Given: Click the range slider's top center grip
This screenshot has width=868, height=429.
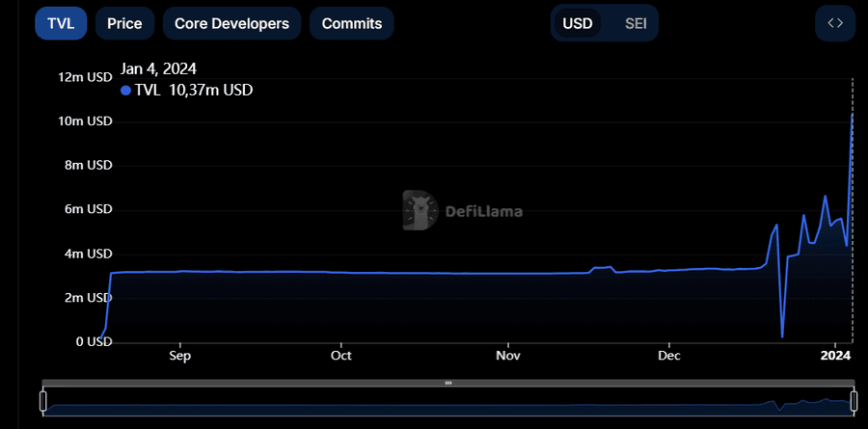Looking at the screenshot, I should tap(448, 383).
